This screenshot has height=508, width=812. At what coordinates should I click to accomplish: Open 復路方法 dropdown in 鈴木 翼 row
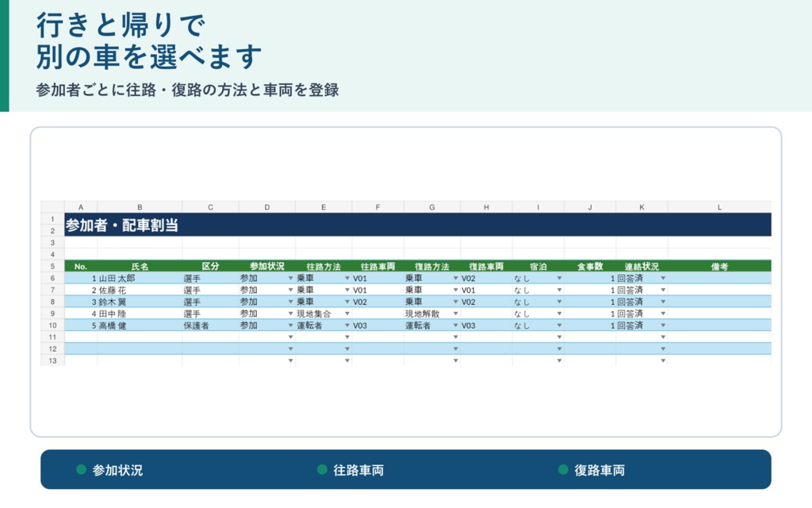456,302
